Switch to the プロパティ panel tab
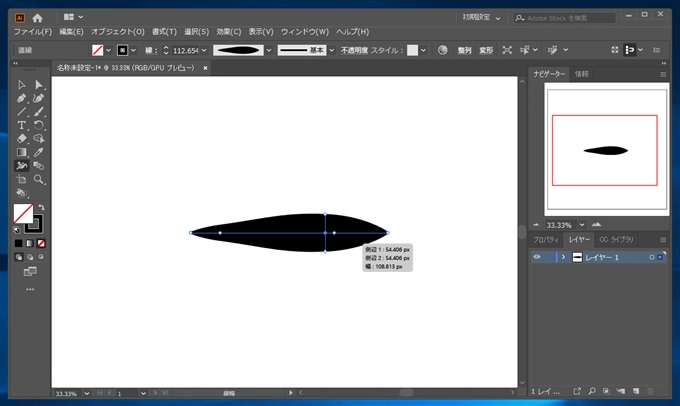This screenshot has height=406, width=680. [x=546, y=239]
